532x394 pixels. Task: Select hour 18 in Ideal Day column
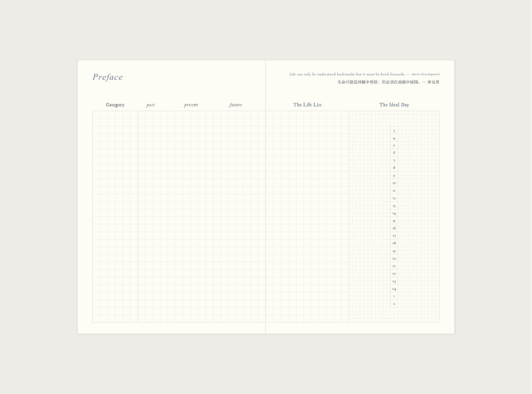tap(394, 244)
